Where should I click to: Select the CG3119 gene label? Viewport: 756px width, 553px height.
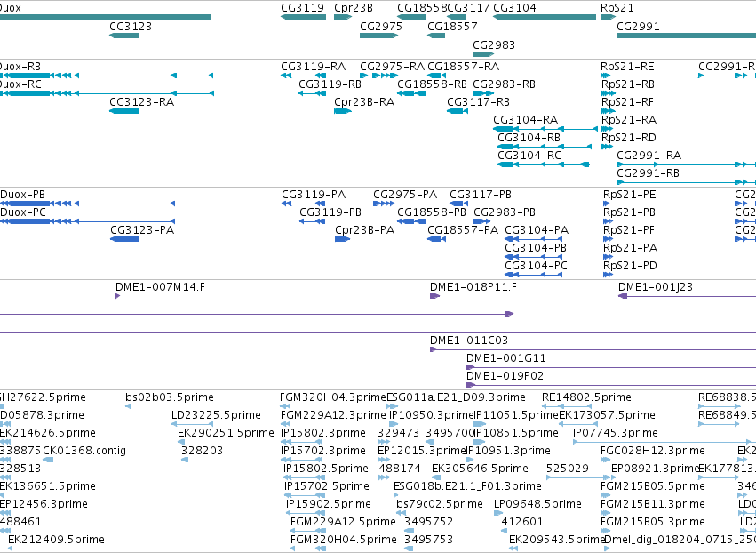click(302, 8)
